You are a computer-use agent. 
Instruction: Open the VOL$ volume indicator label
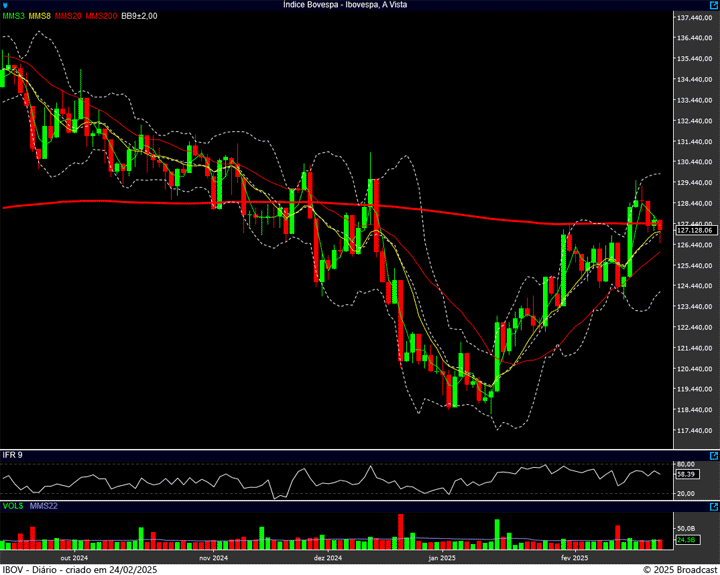pyautogui.click(x=13, y=507)
